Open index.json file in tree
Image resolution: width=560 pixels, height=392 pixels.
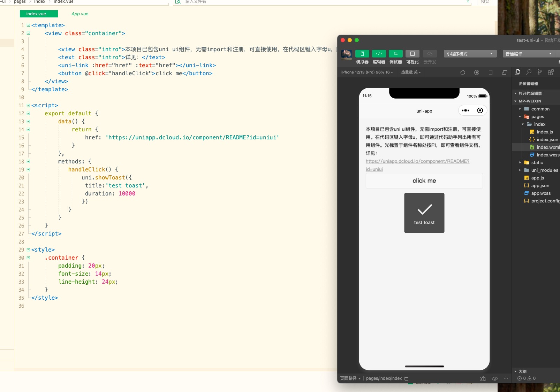click(545, 139)
